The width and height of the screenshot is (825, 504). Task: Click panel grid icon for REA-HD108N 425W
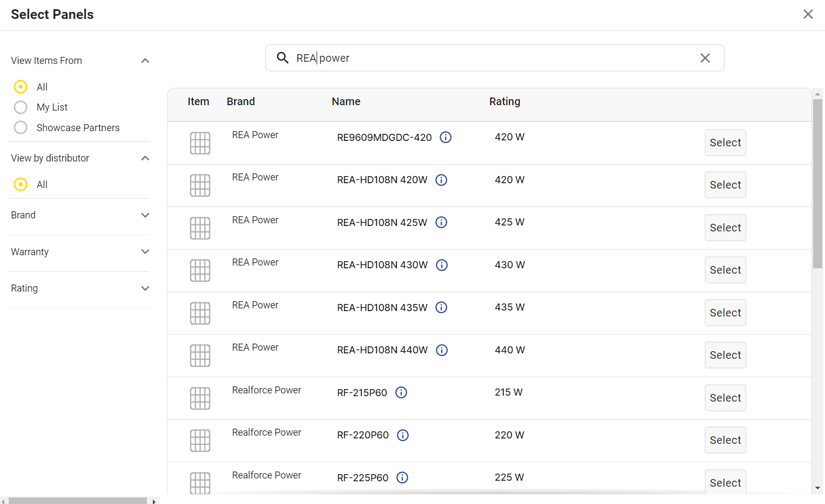click(x=200, y=228)
